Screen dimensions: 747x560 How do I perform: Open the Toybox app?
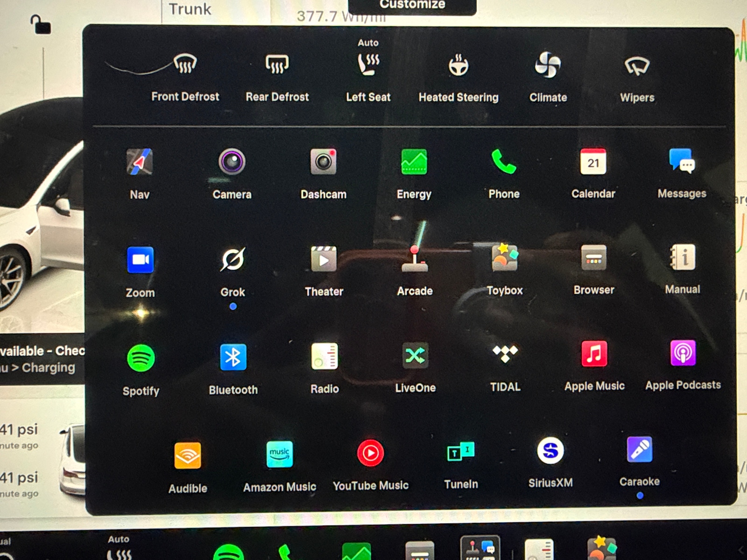click(505, 257)
